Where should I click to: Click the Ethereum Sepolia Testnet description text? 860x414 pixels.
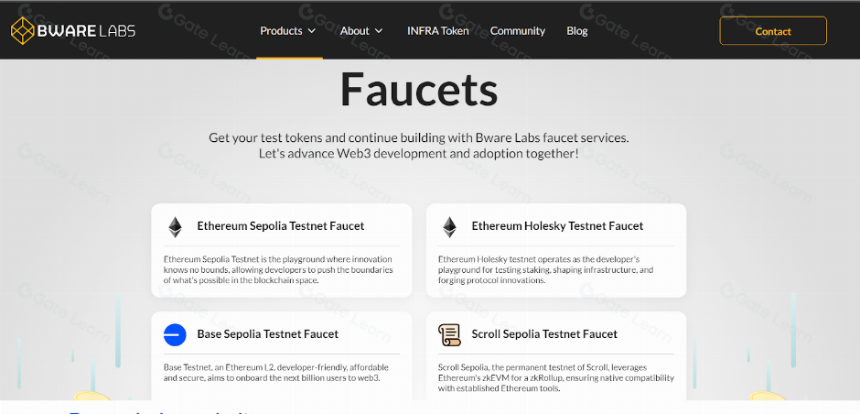pyautogui.click(x=278, y=270)
